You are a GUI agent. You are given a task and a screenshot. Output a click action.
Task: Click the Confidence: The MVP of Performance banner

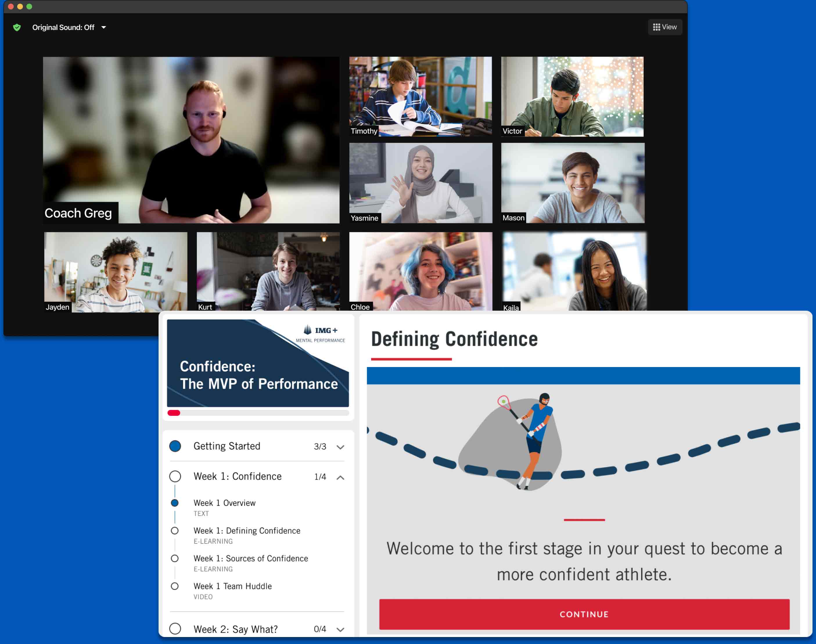click(x=258, y=363)
